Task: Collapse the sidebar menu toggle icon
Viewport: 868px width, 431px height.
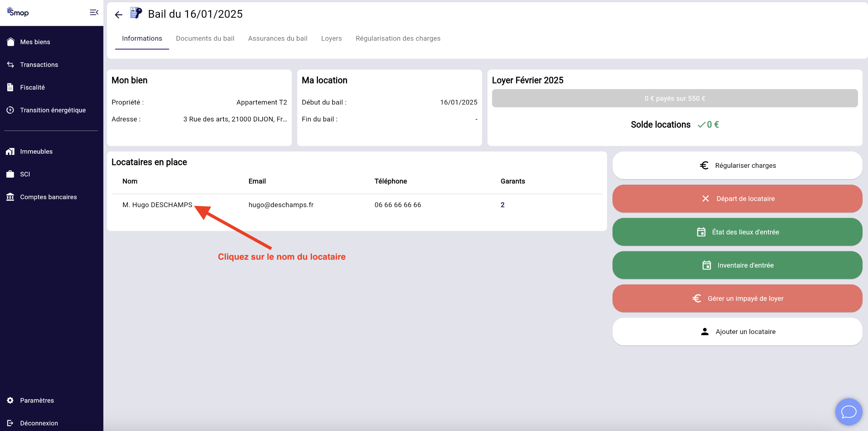Action: (94, 12)
